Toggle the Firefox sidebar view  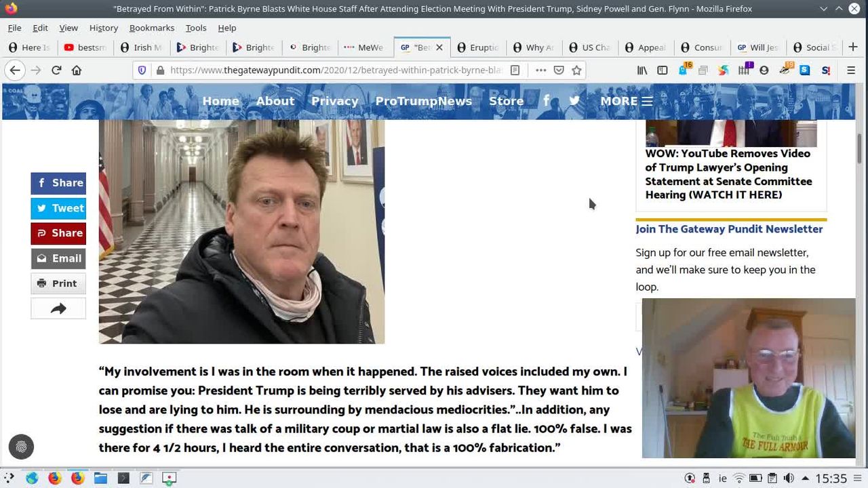(663, 70)
